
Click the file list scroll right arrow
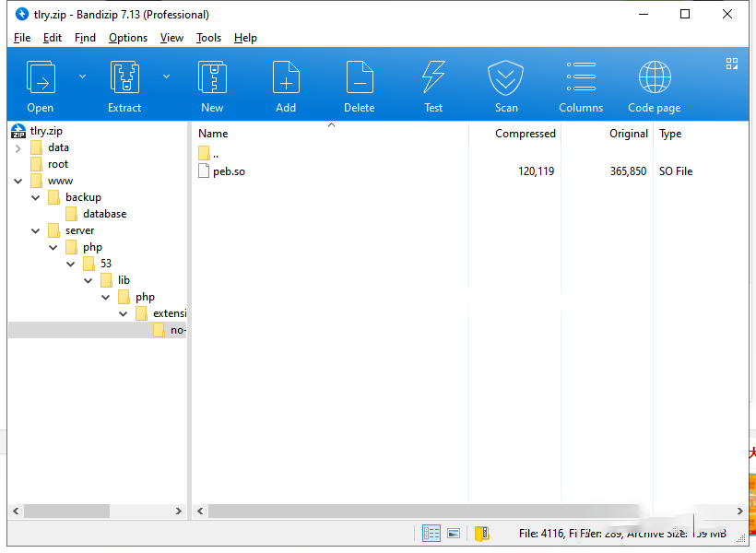click(739, 511)
